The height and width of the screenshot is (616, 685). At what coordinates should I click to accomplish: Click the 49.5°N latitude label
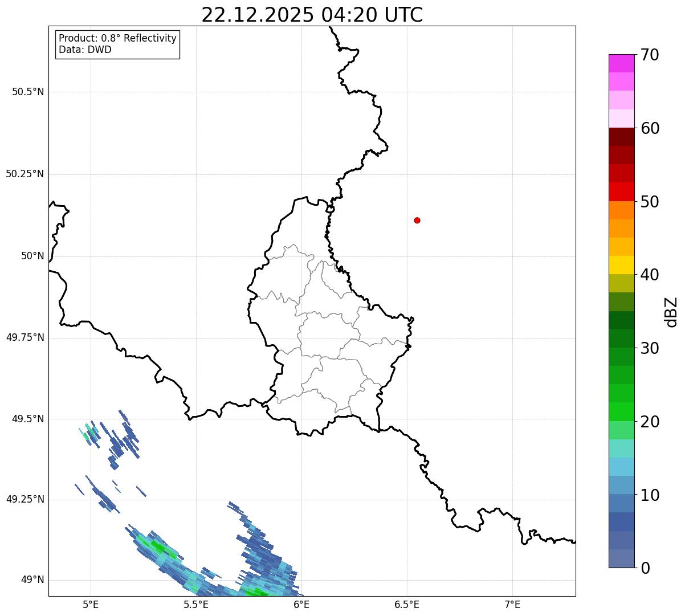(x=28, y=419)
